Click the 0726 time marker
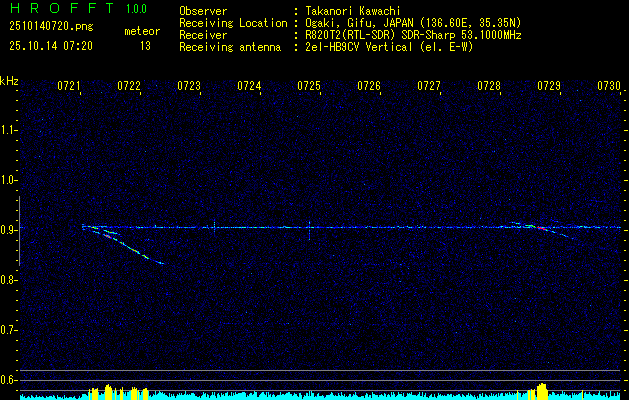Viewport: 629px width, 400px height. click(x=369, y=85)
